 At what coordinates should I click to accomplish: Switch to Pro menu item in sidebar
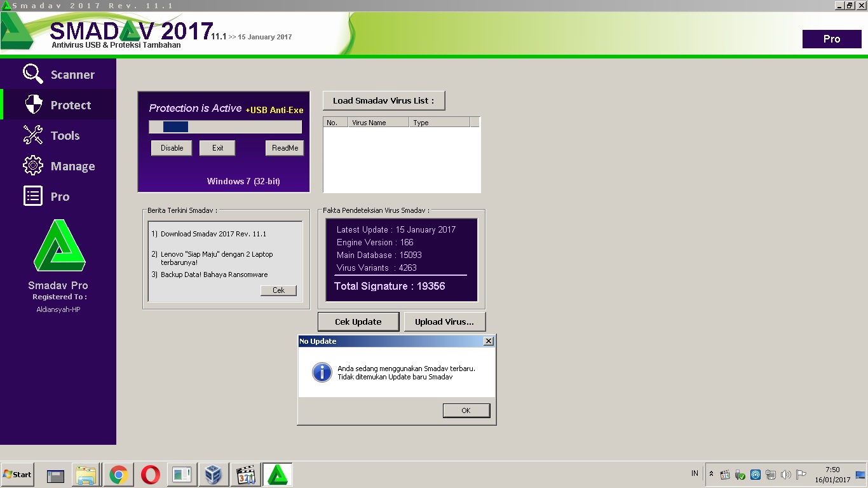pos(60,196)
